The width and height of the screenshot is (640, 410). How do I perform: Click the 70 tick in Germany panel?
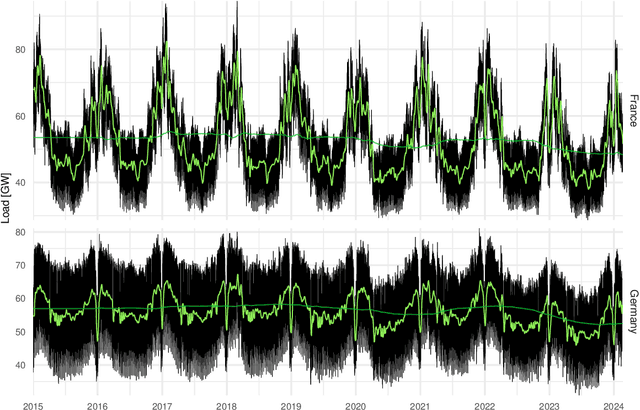click(22, 266)
